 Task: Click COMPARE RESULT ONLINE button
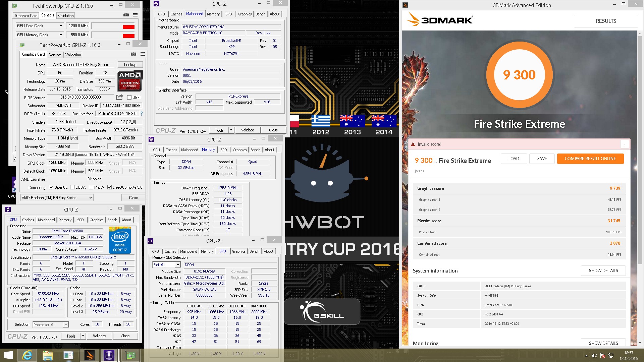tap(590, 159)
